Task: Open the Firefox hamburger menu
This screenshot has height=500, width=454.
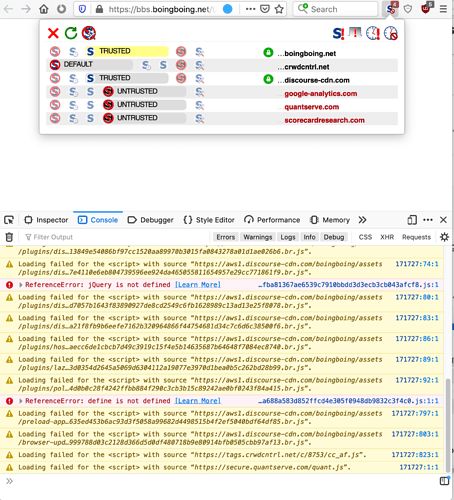Action: (443, 9)
